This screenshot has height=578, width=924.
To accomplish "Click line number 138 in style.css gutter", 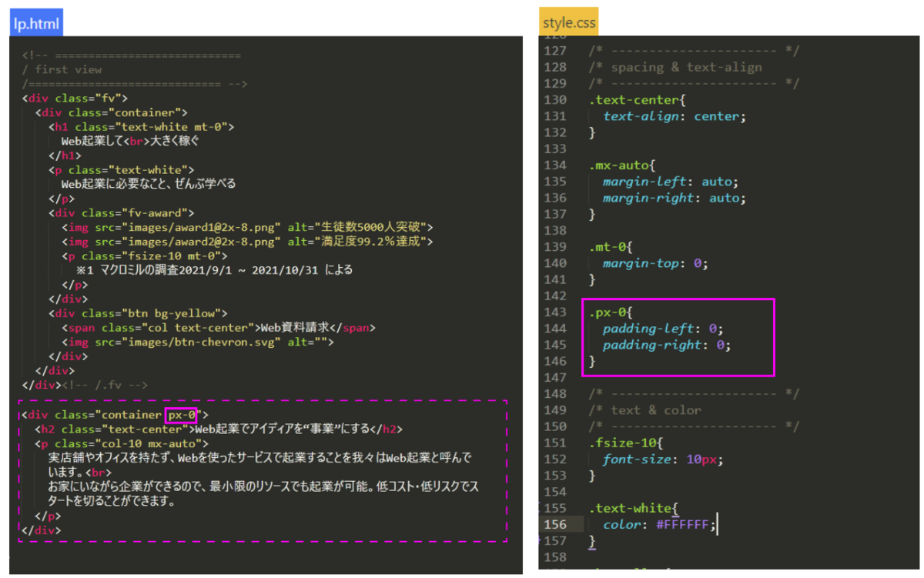I will point(554,230).
